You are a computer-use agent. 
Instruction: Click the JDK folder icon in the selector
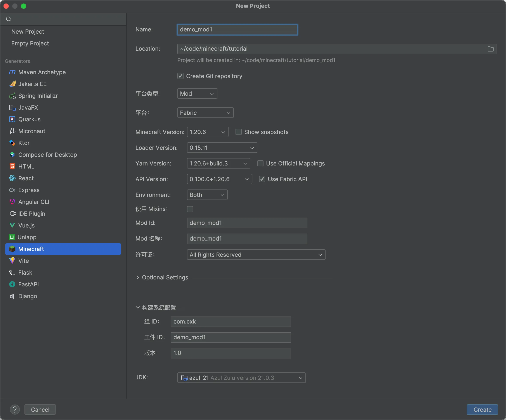[x=184, y=378]
